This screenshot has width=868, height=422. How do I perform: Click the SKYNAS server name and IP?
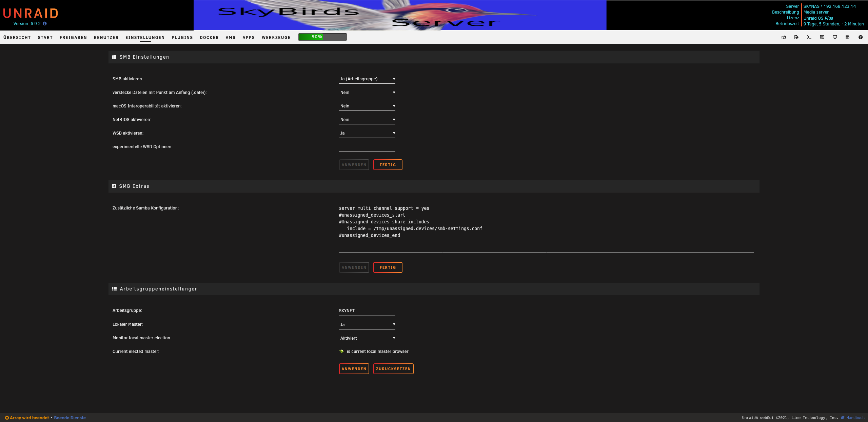tap(829, 6)
